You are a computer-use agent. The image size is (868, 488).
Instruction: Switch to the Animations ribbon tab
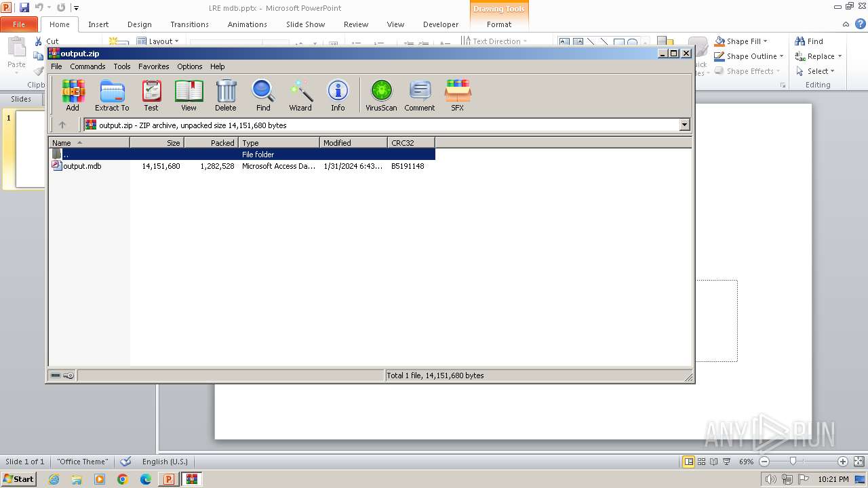click(x=248, y=24)
